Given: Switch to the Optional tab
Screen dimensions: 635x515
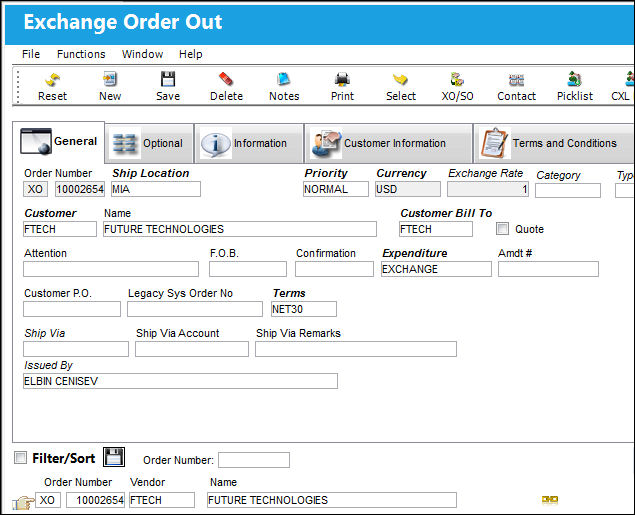Looking at the screenshot, I should click(149, 143).
